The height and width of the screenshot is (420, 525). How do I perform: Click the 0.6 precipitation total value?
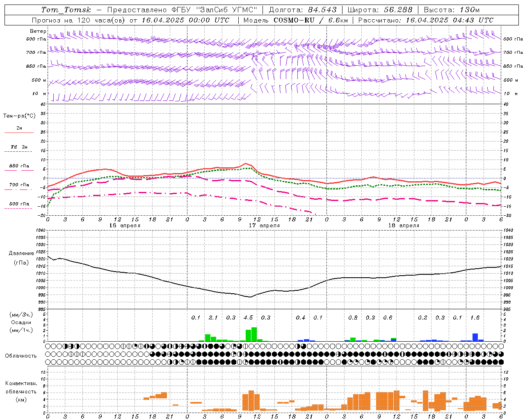(388, 318)
